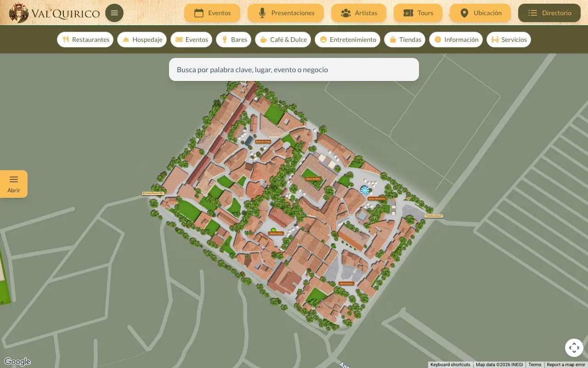
Task: Open Keyboard shortcuts for the map
Action: [x=450, y=365]
